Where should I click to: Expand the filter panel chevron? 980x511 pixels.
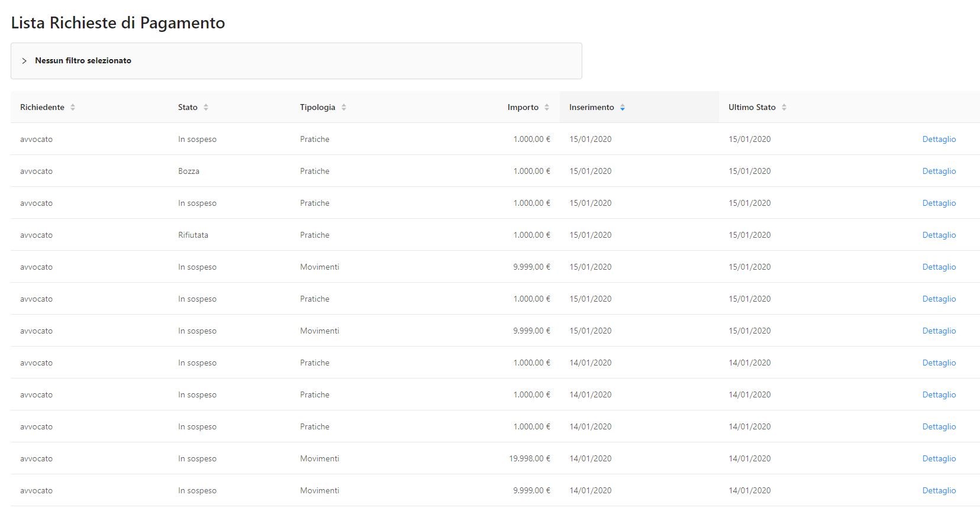24,61
